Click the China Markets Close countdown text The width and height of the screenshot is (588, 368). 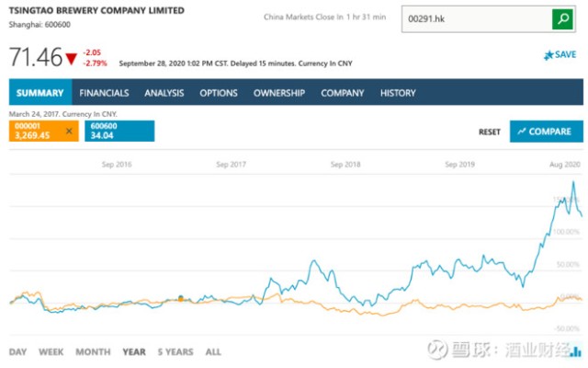point(324,17)
